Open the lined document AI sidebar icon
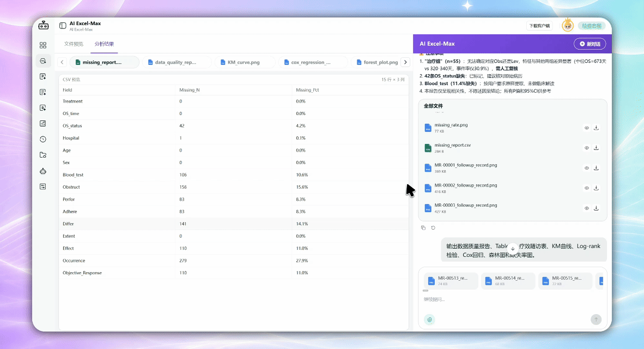 pyautogui.click(x=43, y=92)
